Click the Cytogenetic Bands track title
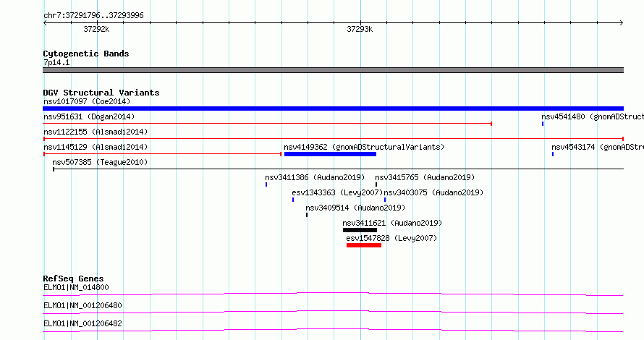 point(86,54)
